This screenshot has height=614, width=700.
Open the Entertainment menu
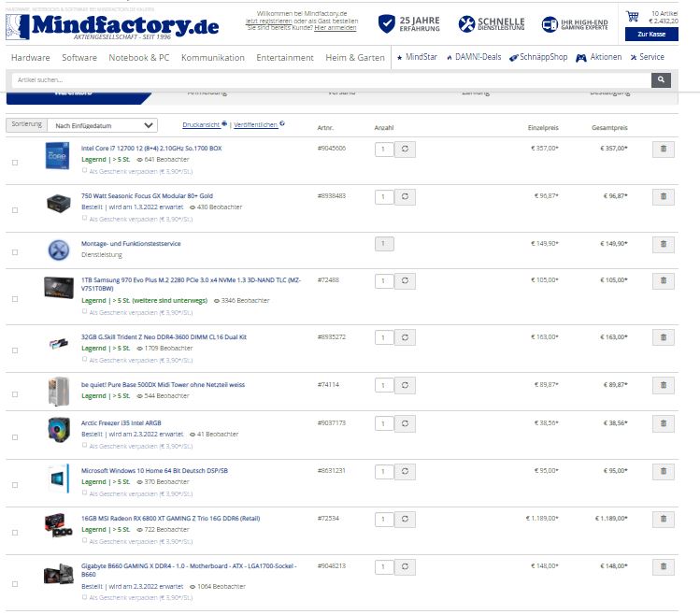point(285,58)
